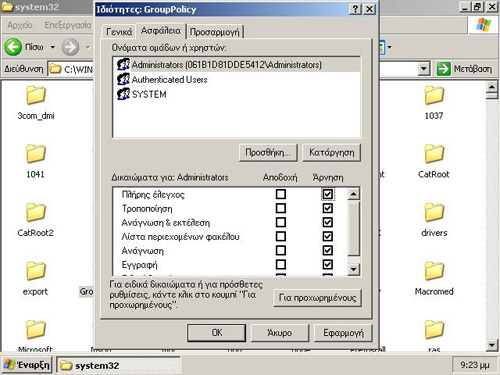This screenshot has height=375, width=500.
Task: Click the Για προχωρημένους button
Action: coord(318,298)
